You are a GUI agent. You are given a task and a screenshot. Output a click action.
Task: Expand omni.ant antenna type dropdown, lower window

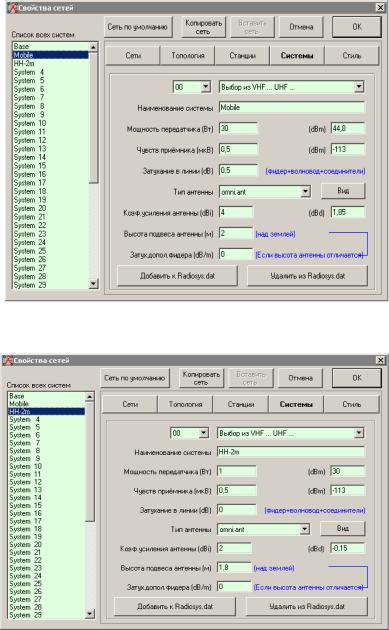[305, 529]
